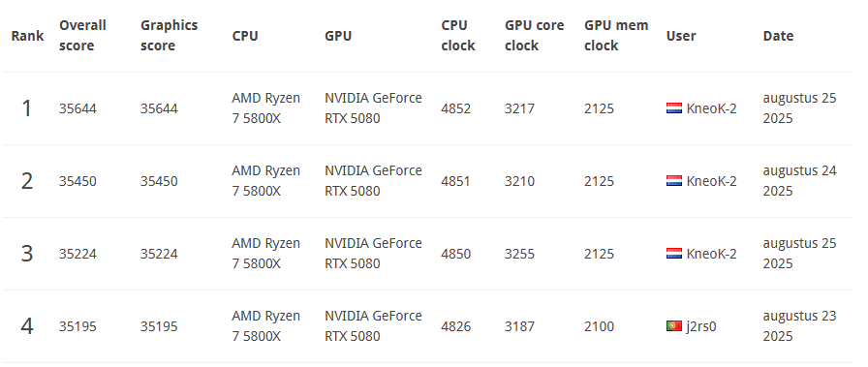
Task: Click the Netherlands flag in rank 2 row
Action: pos(673,181)
